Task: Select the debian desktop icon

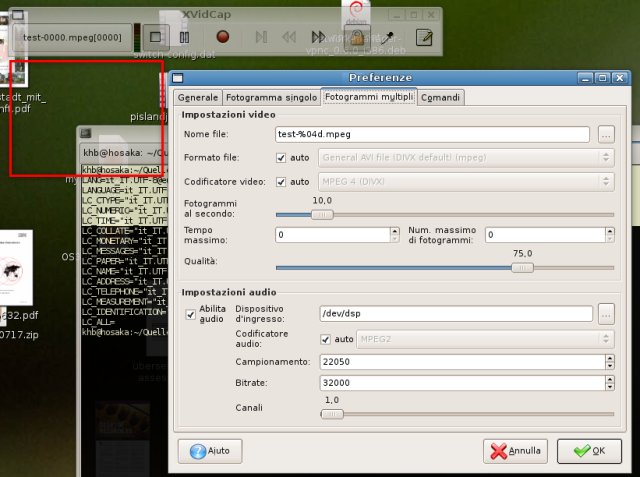Action: point(356,11)
